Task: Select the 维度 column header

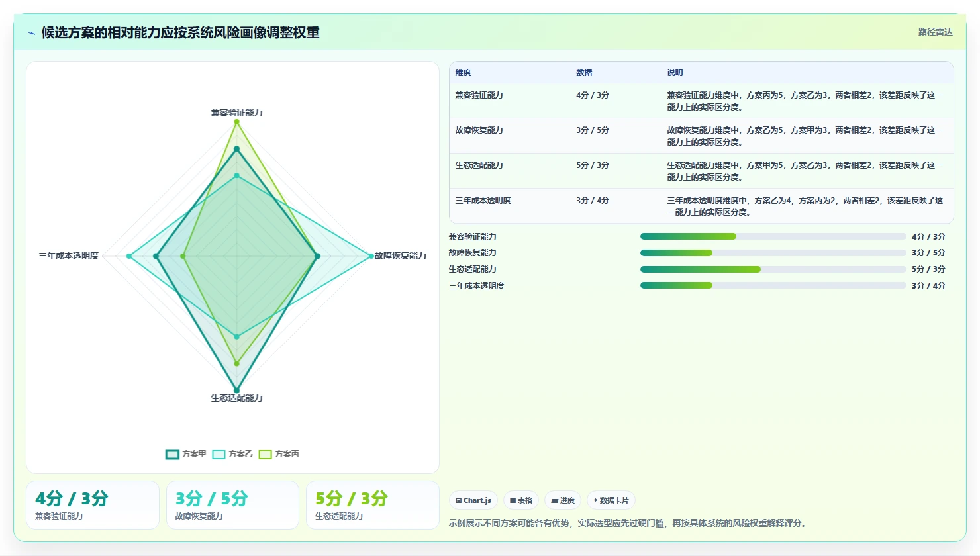Action: 463,73
